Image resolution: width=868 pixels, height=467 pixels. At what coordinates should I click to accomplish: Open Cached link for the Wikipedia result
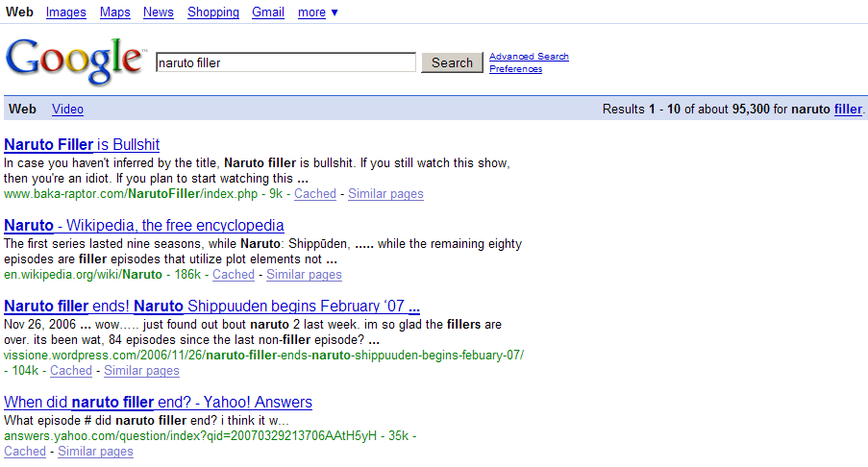[x=233, y=275]
